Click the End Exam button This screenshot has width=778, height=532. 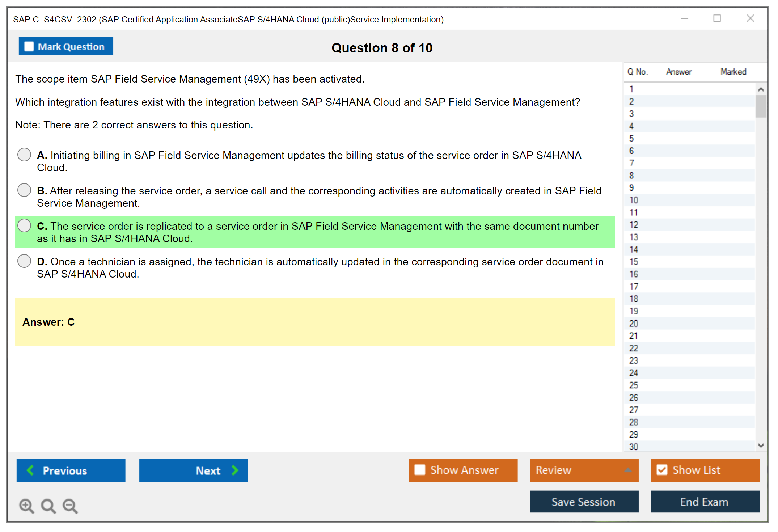(x=705, y=502)
